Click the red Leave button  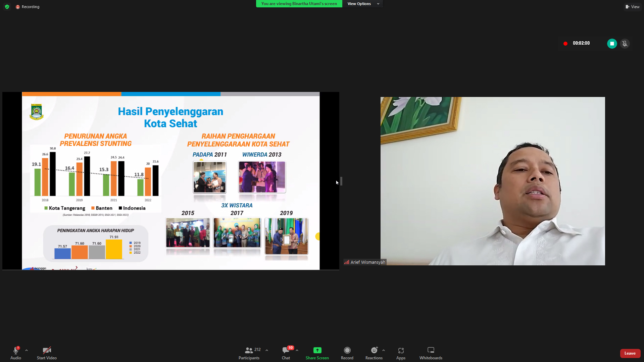630,353
